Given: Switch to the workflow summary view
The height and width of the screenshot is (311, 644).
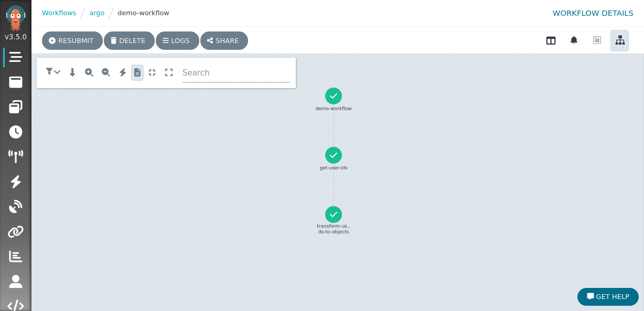Looking at the screenshot, I should click(x=597, y=40).
